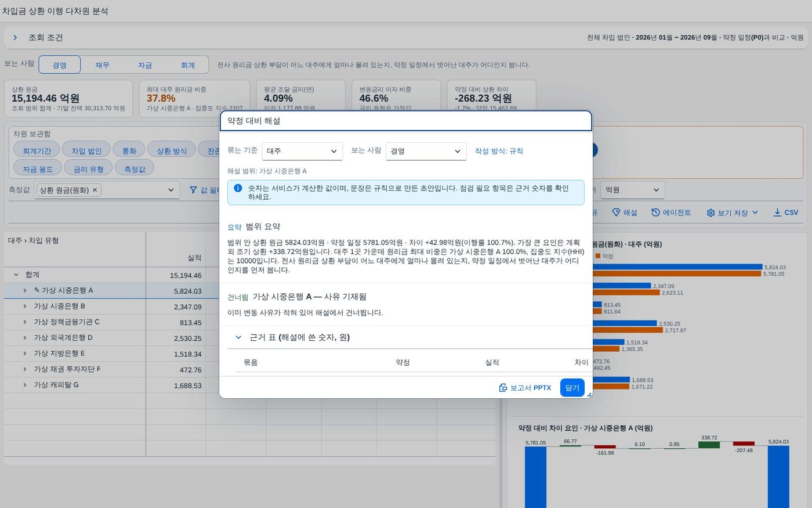This screenshot has height=508, width=812.
Task: Click the 자금 용도 dimension chip
Action: [37, 168]
